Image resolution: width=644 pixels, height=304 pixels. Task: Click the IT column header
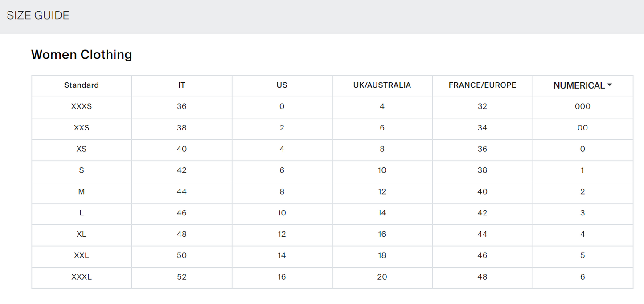182,85
